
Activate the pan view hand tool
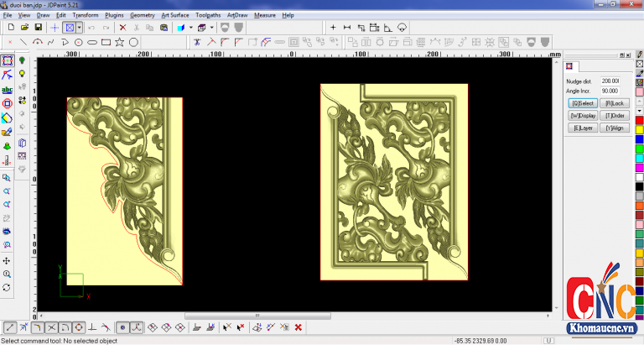click(x=7, y=261)
